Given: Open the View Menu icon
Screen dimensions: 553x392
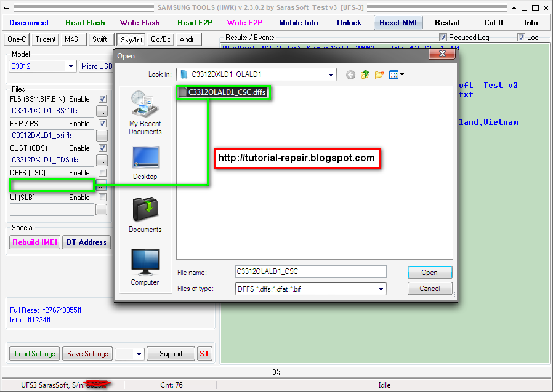Looking at the screenshot, I should (394, 74).
